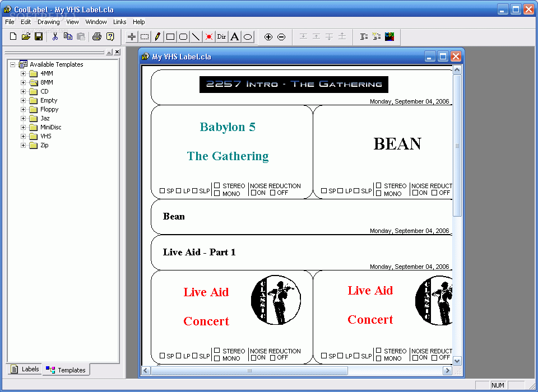The height and width of the screenshot is (392, 538).
Task: Expand the Floppy template folder
Action: [x=24, y=109]
